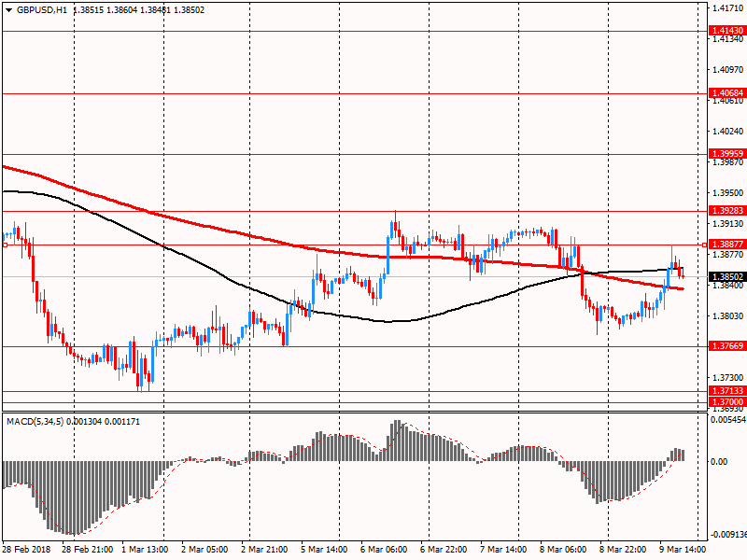Click the 1.38770 price scale value
Viewport: 747px width, 560px height.
(727, 254)
